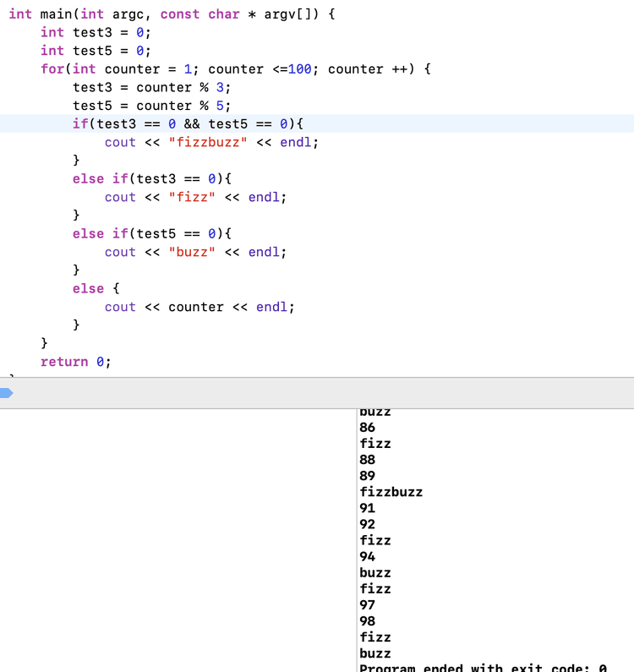Click the divider between variables view and console

[357, 541]
